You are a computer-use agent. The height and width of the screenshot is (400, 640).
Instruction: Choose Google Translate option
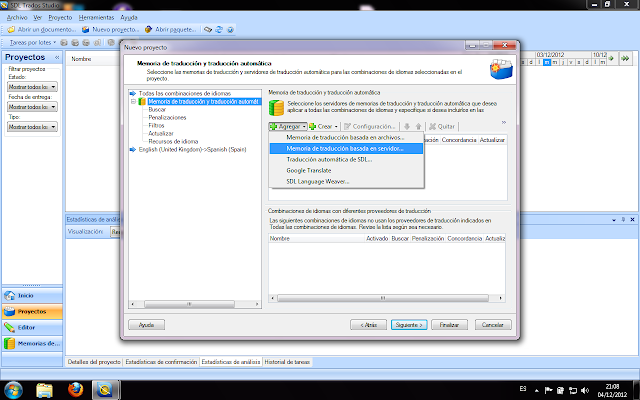(x=346, y=171)
